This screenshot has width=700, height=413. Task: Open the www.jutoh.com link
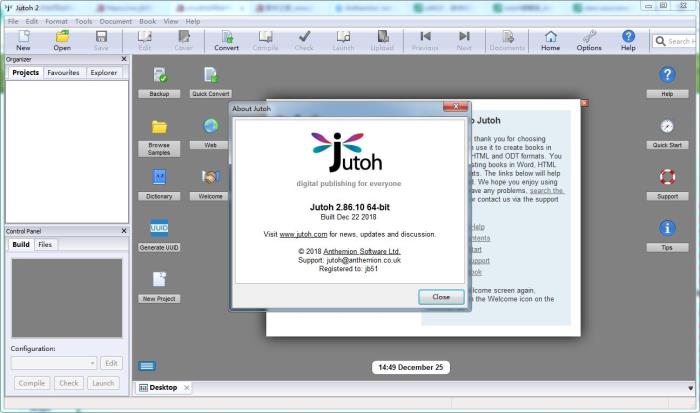pyautogui.click(x=303, y=234)
